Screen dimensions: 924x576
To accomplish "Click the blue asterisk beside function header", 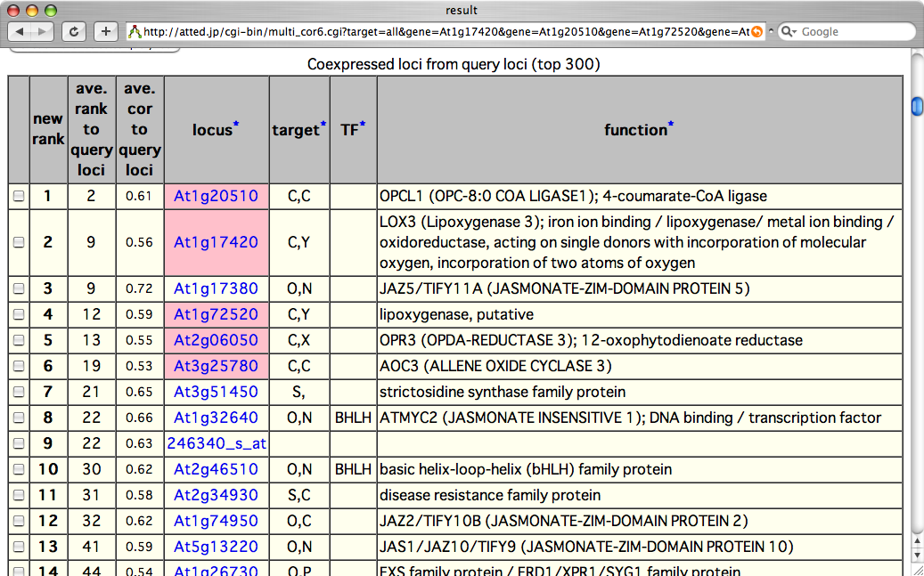I will click(x=671, y=126).
